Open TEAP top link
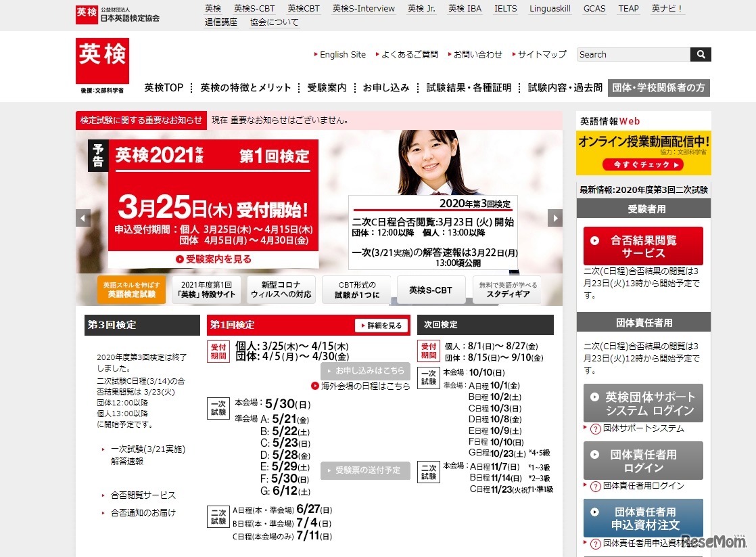Viewport: 756px width, 557px height. (629, 9)
